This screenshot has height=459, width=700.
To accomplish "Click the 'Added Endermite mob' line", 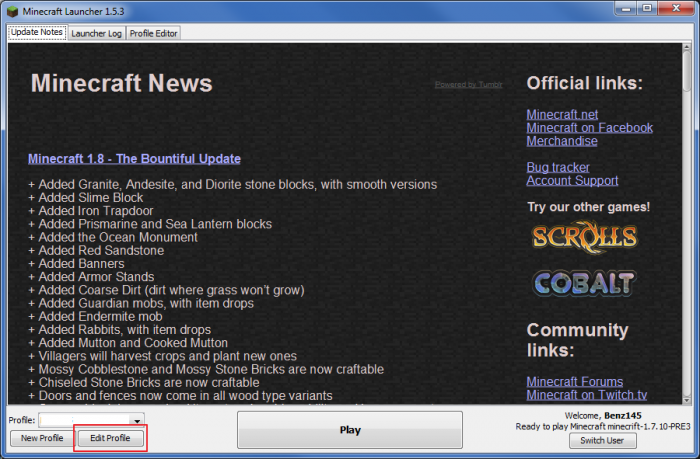I will click(x=95, y=317).
